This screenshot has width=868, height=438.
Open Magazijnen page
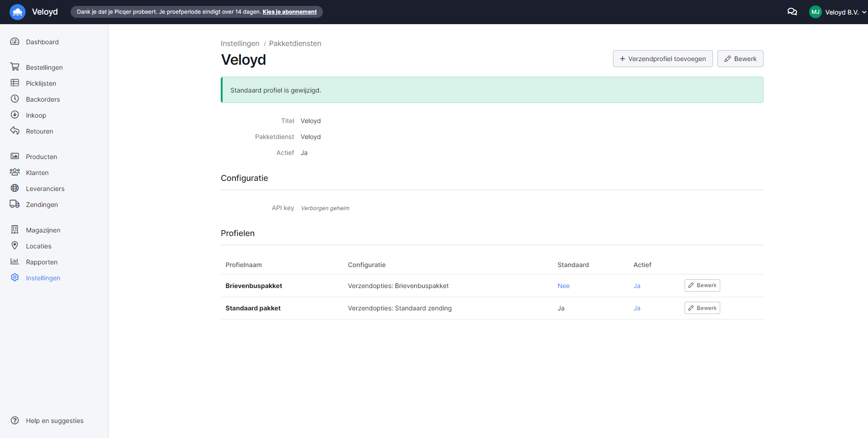(43, 230)
